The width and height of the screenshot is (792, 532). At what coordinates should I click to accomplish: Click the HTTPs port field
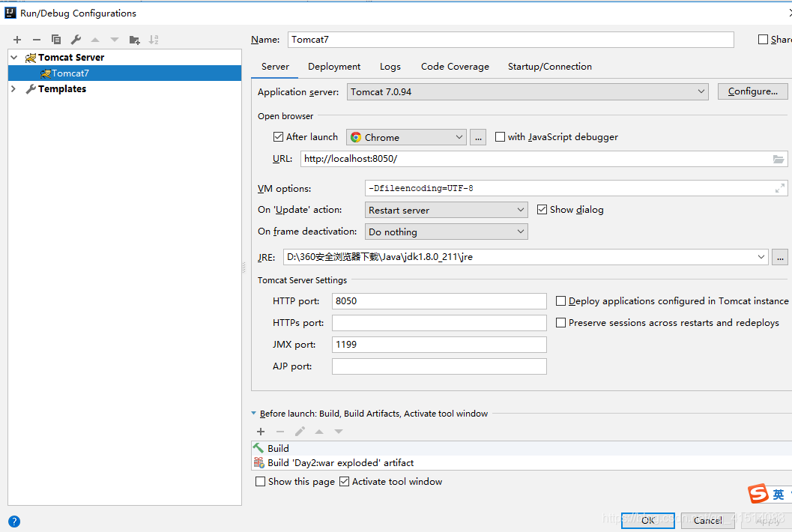[x=439, y=323]
